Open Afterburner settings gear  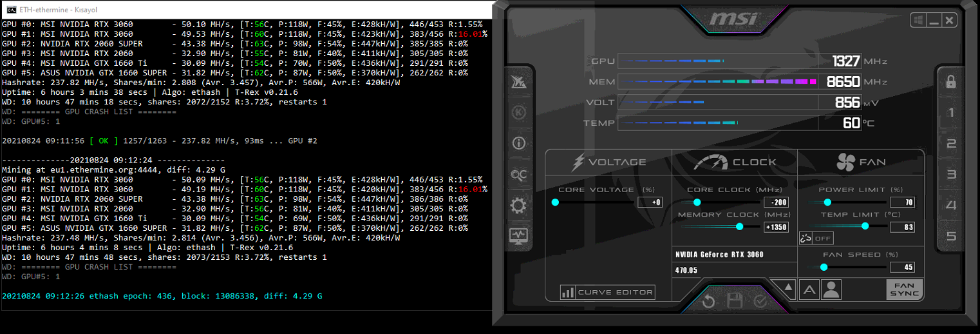(x=518, y=206)
